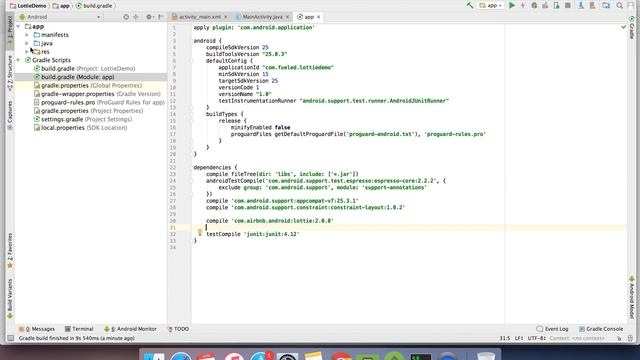Click the scroll-from-source target icon

tap(126, 17)
